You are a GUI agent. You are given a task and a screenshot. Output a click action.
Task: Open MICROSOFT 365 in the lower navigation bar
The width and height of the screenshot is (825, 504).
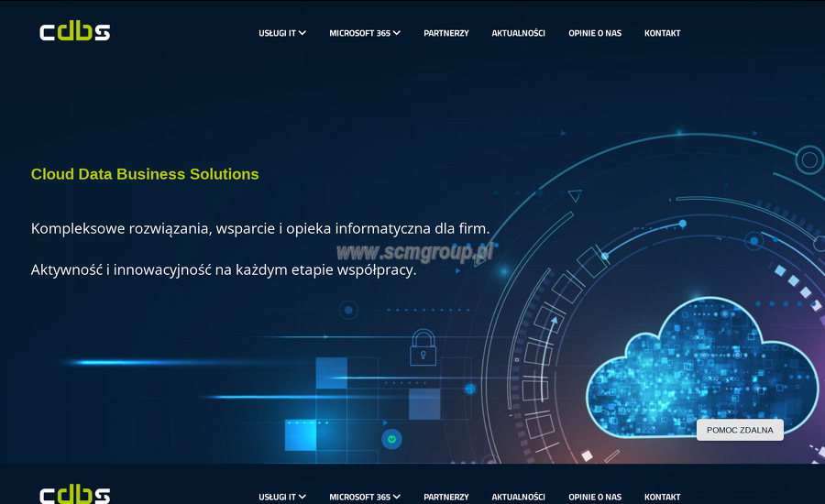(360, 498)
